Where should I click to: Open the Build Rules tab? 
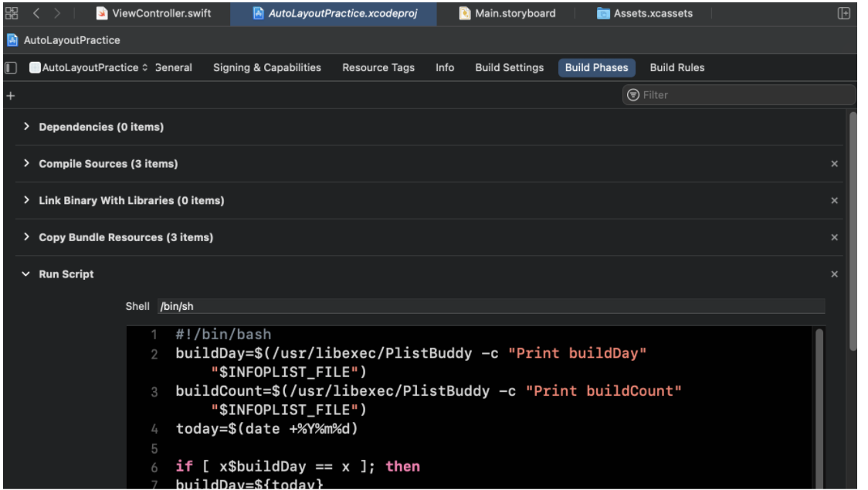click(677, 67)
